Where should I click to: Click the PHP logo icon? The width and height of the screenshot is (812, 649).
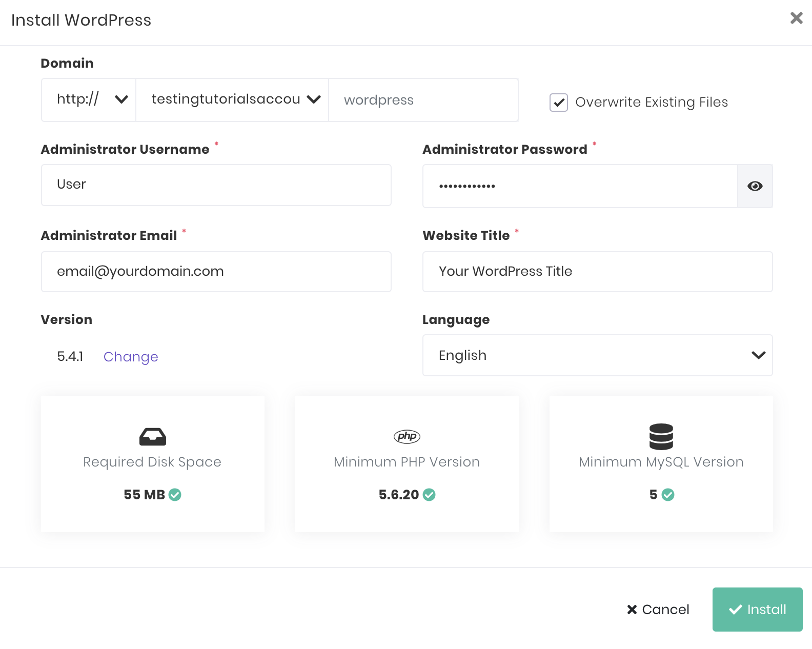coord(407,436)
